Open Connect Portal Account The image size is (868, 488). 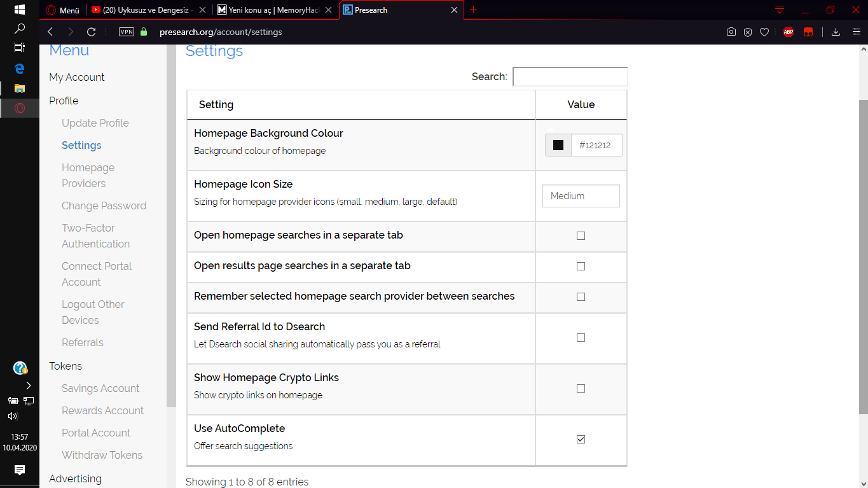(97, 274)
